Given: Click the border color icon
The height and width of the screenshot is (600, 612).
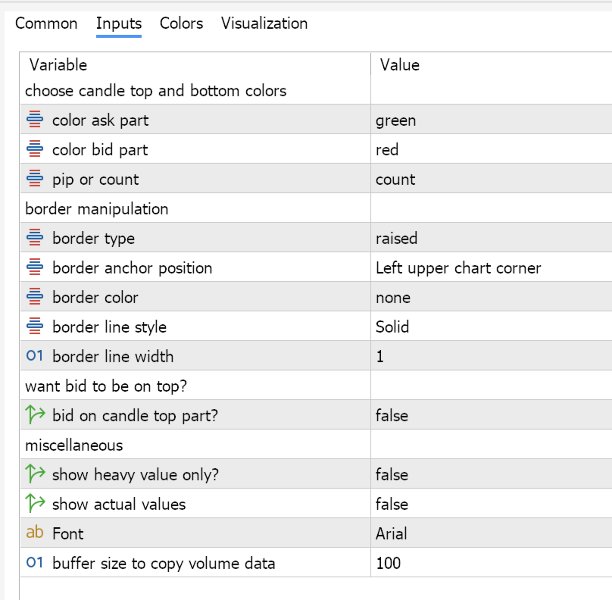Looking at the screenshot, I should [x=35, y=297].
